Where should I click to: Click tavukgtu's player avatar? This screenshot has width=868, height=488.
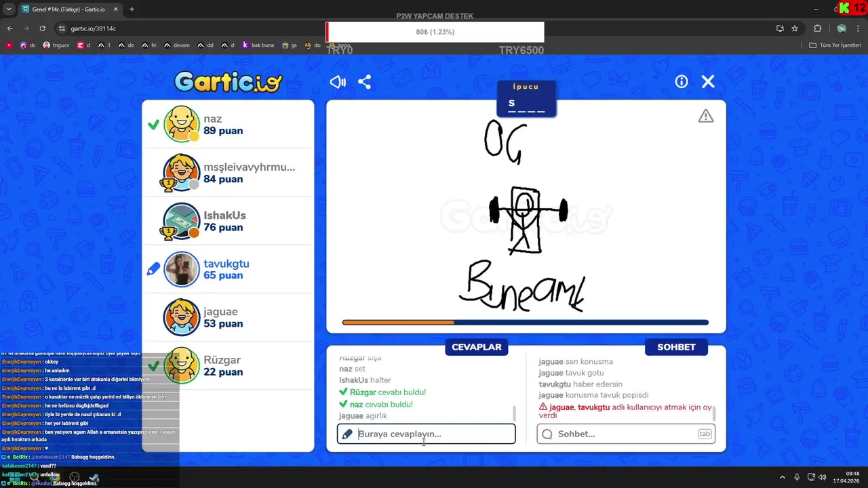tap(181, 269)
